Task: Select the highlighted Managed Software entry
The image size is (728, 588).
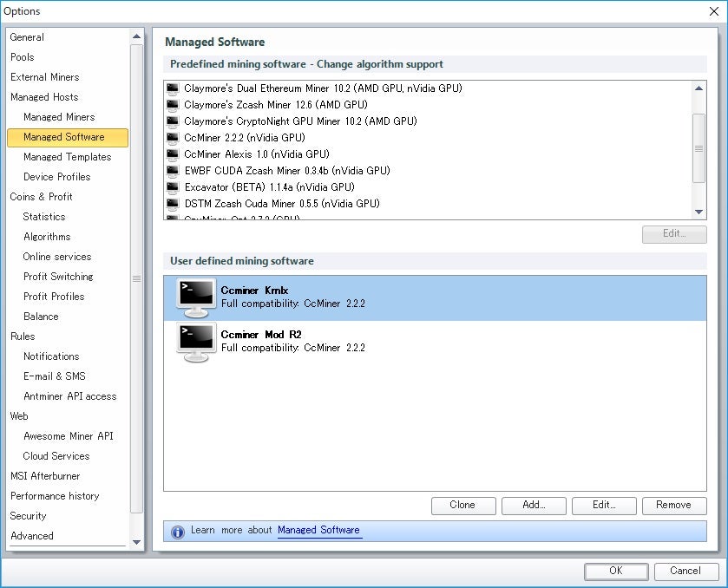Action: (x=68, y=137)
